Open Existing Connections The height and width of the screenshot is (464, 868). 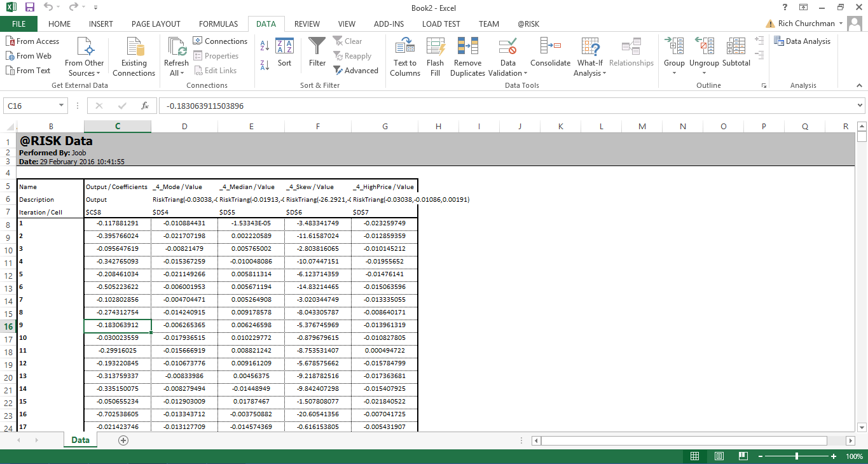coord(134,57)
